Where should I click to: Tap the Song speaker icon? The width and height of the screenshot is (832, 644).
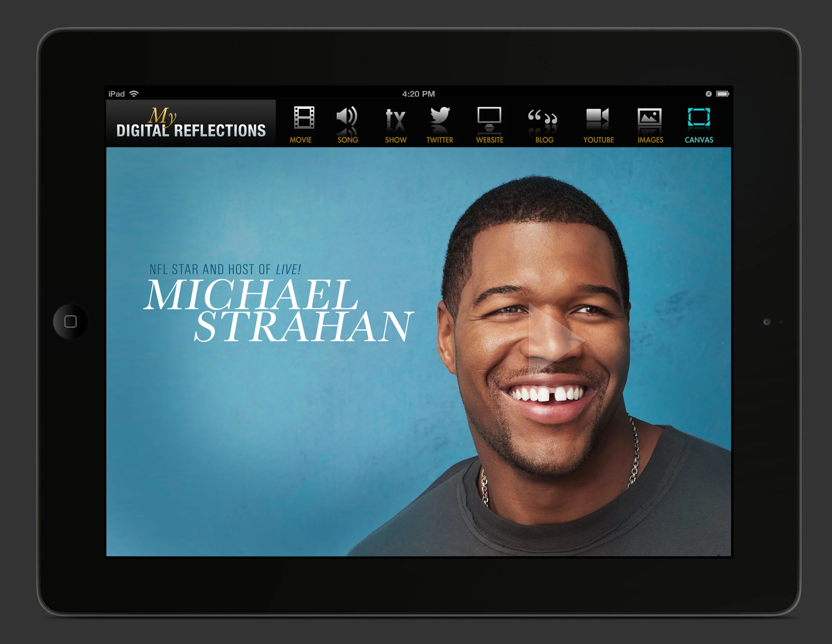347,116
